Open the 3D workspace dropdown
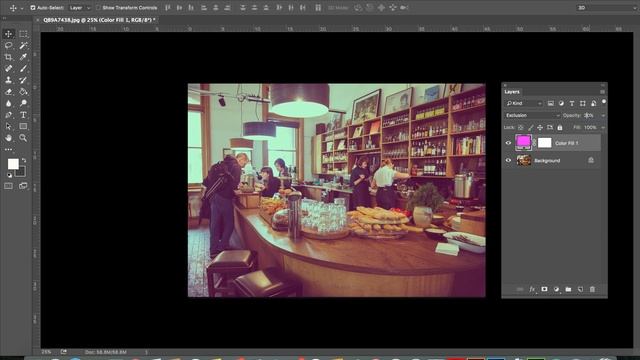This screenshot has width=640, height=360. click(x=608, y=8)
